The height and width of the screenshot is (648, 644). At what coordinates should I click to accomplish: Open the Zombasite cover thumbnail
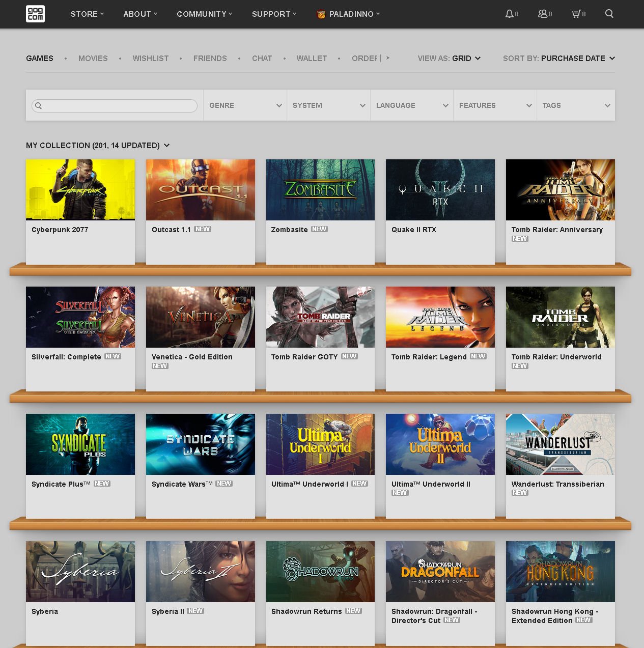[x=320, y=190]
